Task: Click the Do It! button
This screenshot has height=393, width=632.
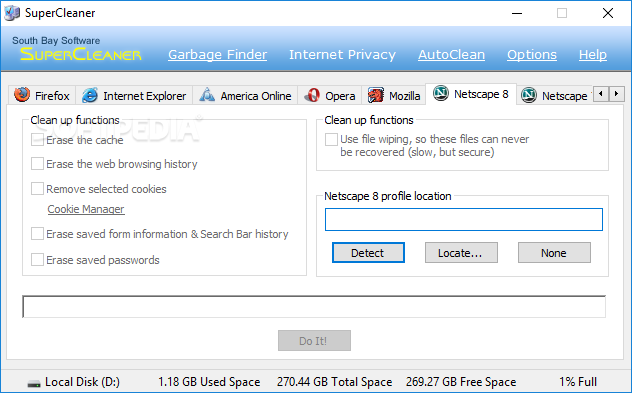Action: coord(314,341)
